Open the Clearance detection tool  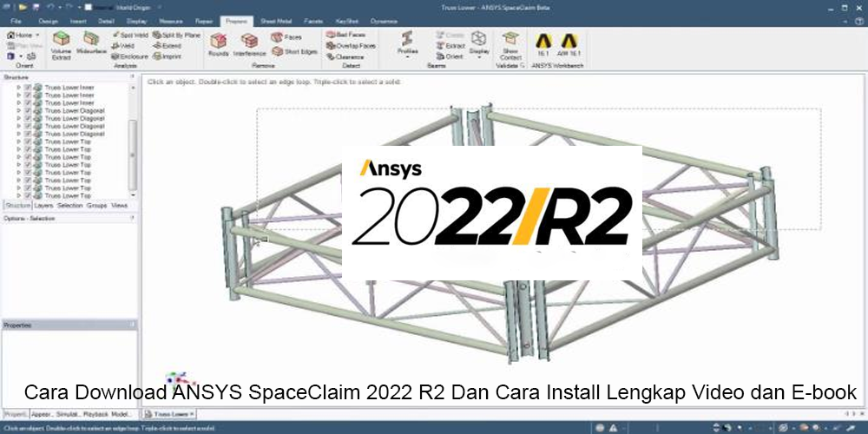[x=345, y=56]
